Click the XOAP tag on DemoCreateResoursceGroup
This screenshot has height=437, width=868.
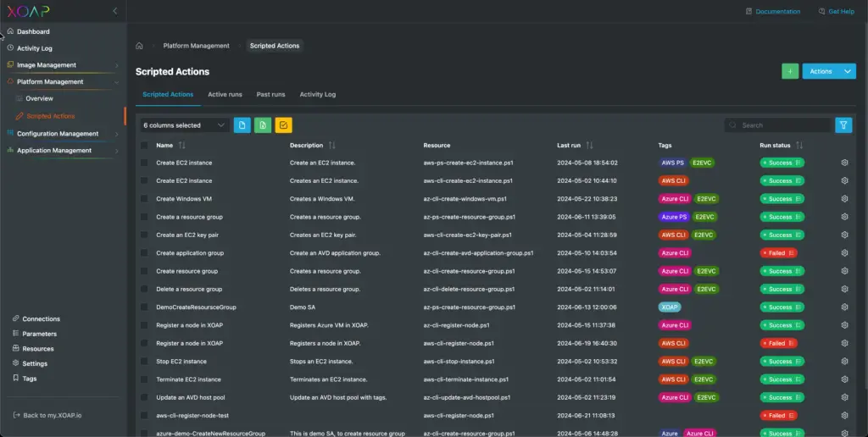(670, 307)
